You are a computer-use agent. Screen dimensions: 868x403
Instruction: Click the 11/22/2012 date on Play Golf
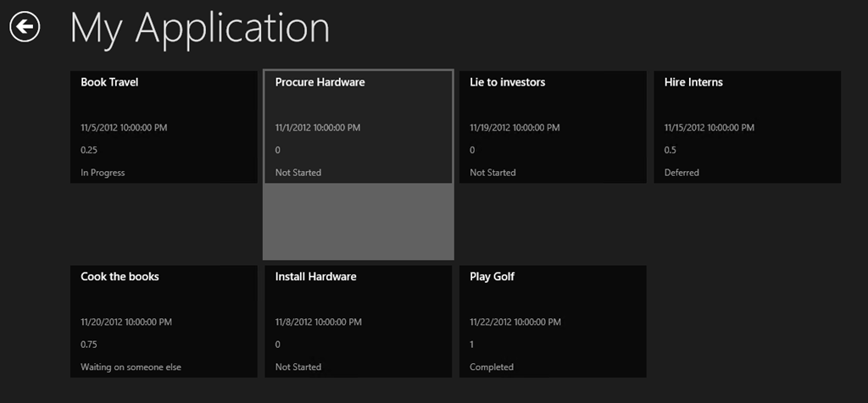tap(515, 322)
